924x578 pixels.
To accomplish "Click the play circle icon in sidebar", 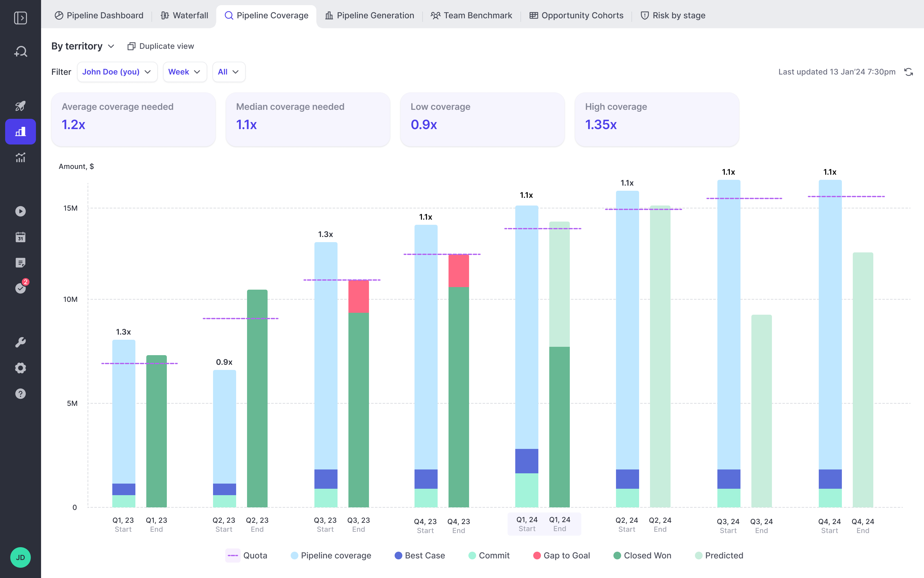I will [x=20, y=211].
